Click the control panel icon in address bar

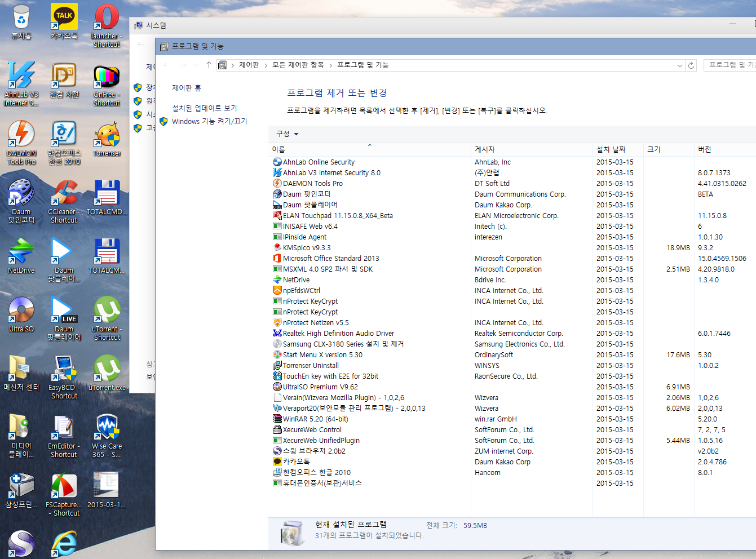pyautogui.click(x=223, y=65)
